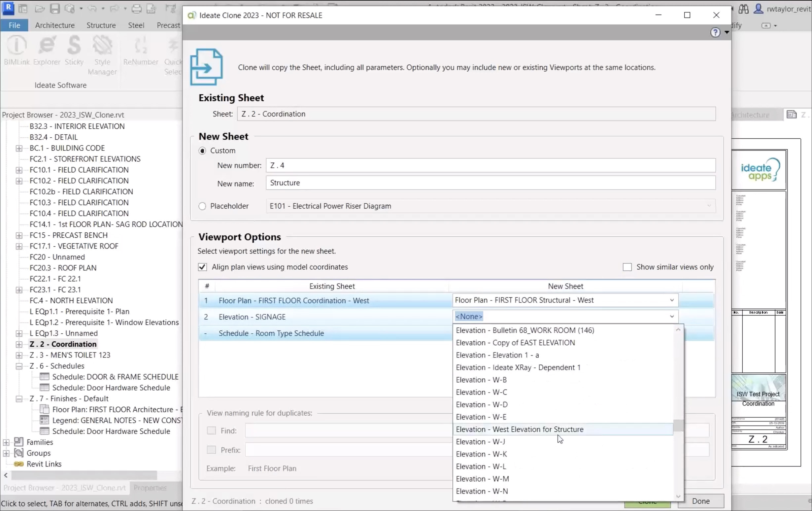Image resolution: width=812 pixels, height=511 pixels.
Task: Click the Families folder icon
Action: pyautogui.click(x=18, y=442)
